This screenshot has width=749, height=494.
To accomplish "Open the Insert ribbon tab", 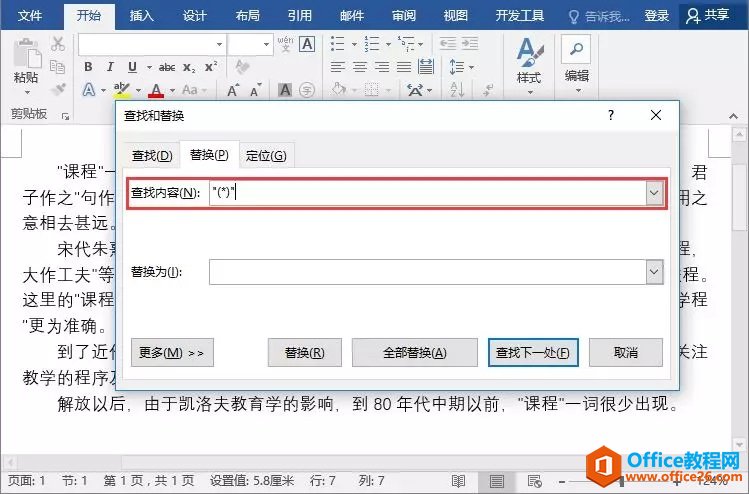I will pyautogui.click(x=141, y=16).
